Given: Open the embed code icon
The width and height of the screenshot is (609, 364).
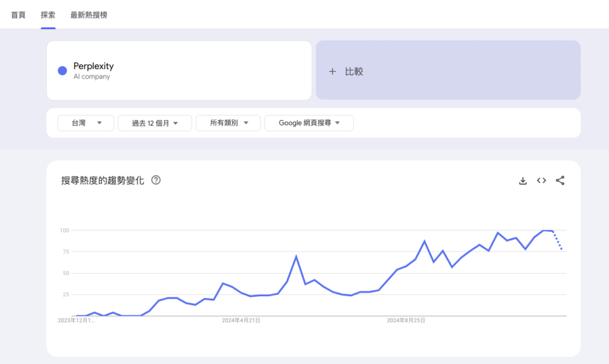Looking at the screenshot, I should pos(541,180).
